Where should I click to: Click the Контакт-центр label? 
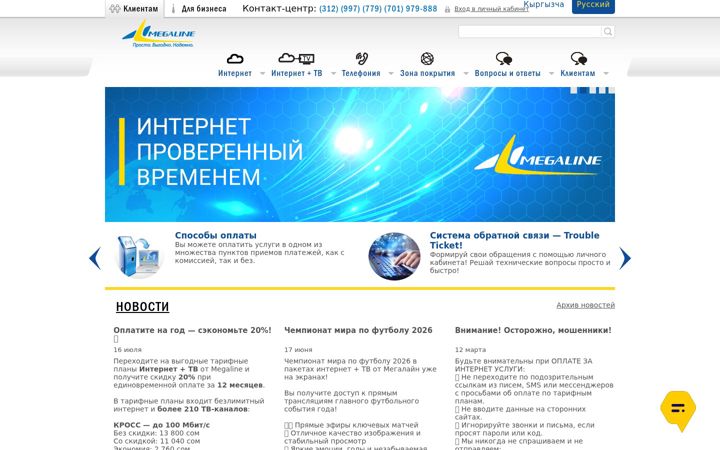coord(279,8)
